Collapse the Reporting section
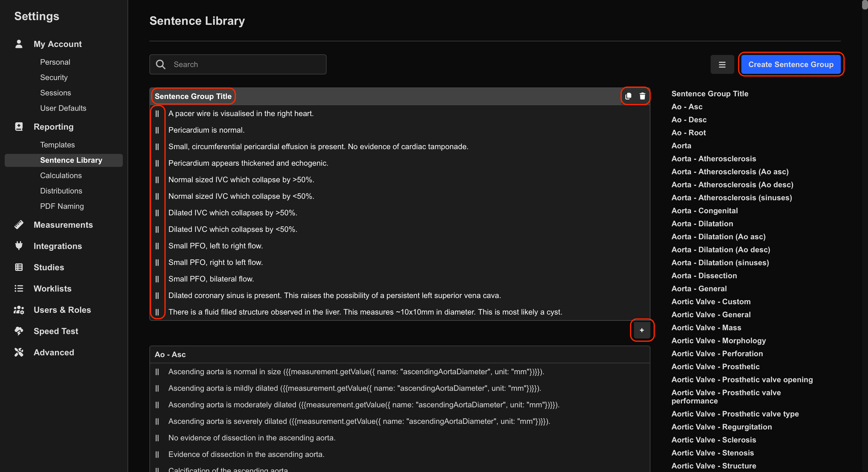 (x=53, y=127)
